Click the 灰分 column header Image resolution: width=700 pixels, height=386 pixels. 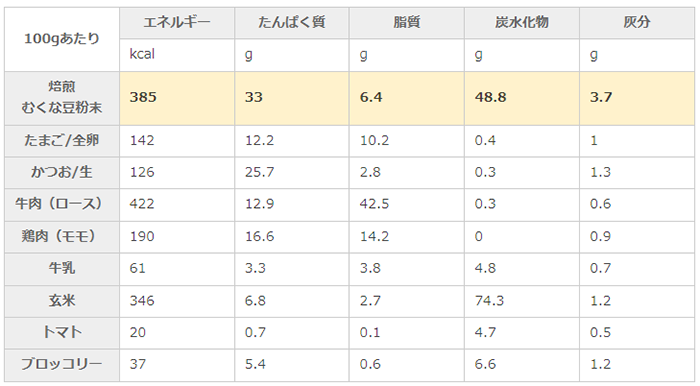(x=637, y=22)
